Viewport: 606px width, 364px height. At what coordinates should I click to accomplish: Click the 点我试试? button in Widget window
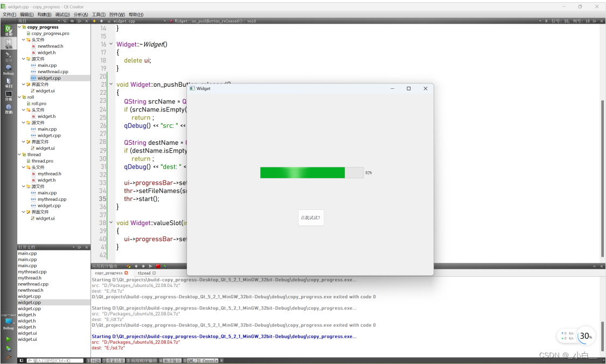311,218
